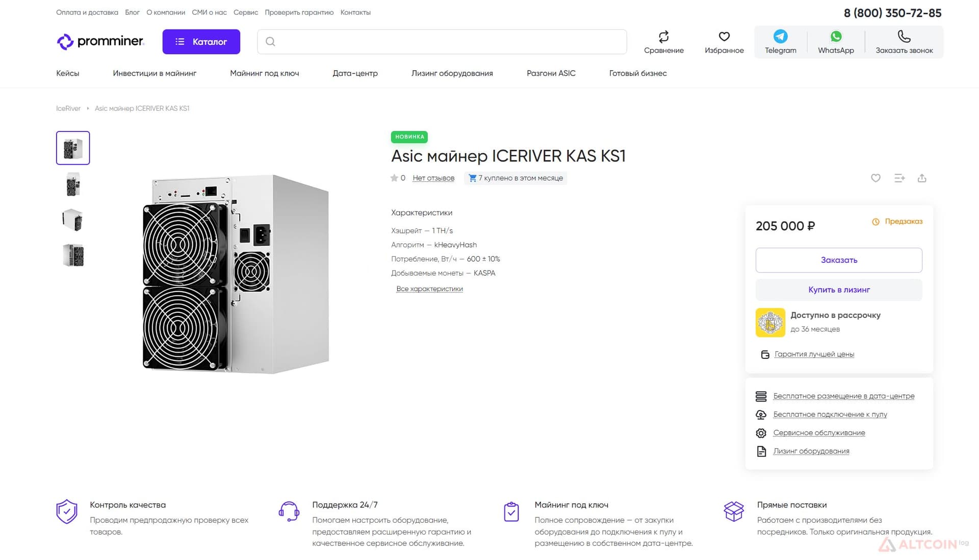Click the service gear icon
The height and width of the screenshot is (560, 979).
(x=761, y=433)
